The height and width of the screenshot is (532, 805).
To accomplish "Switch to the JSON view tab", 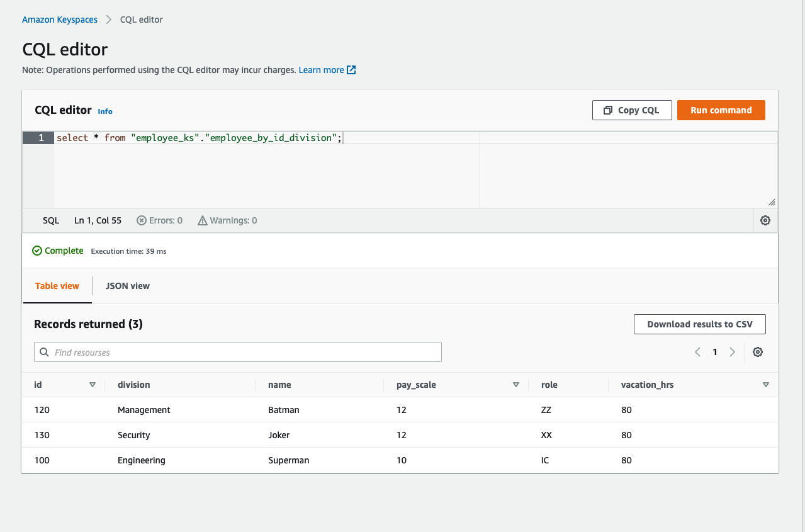I will tap(128, 286).
